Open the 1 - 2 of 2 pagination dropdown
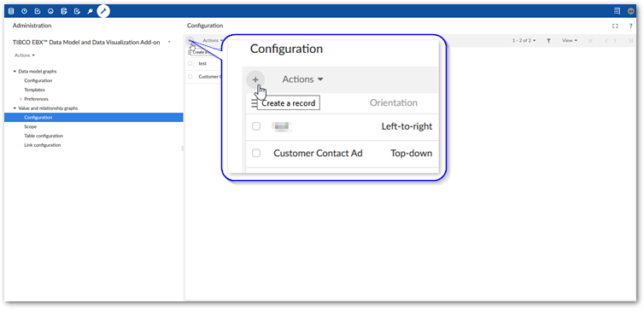Screen dimensions: 644x309 point(524,41)
